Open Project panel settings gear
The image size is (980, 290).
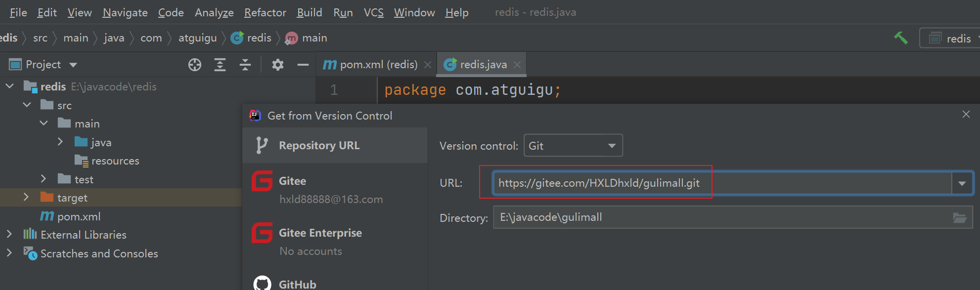pyautogui.click(x=278, y=65)
